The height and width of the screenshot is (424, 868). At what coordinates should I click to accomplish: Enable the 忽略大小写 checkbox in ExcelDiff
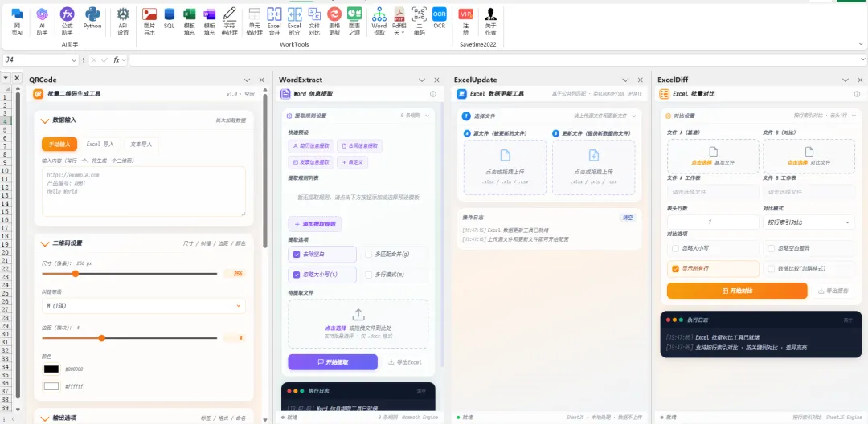[675, 248]
